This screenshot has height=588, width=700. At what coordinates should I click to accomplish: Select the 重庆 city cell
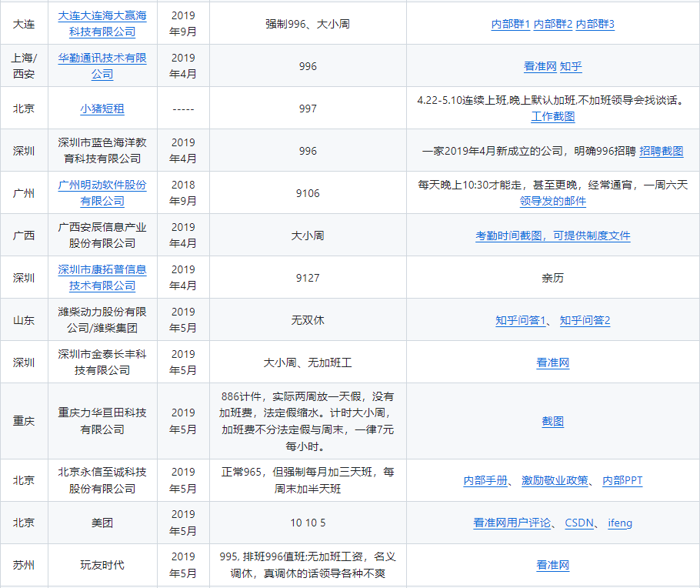coord(24,421)
